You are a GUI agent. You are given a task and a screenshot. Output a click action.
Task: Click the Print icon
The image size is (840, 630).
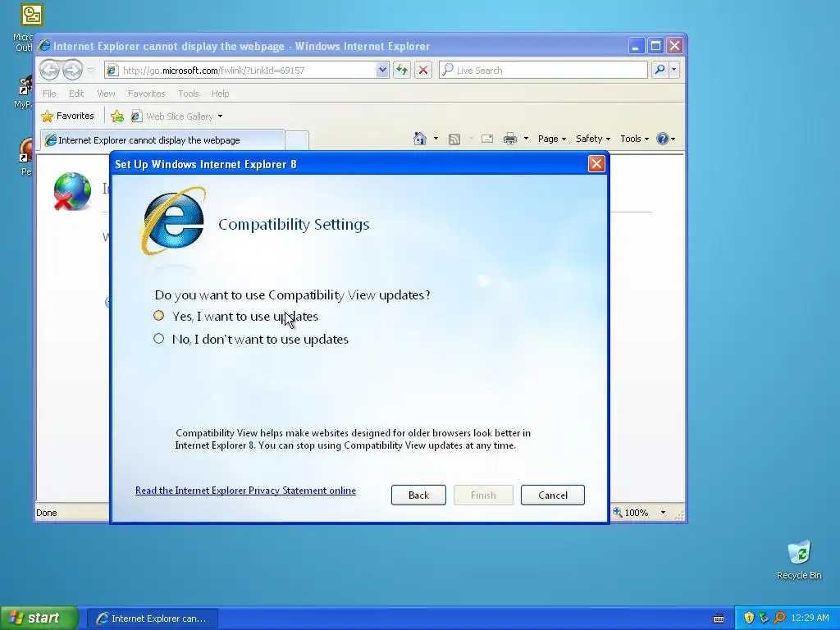click(x=510, y=139)
